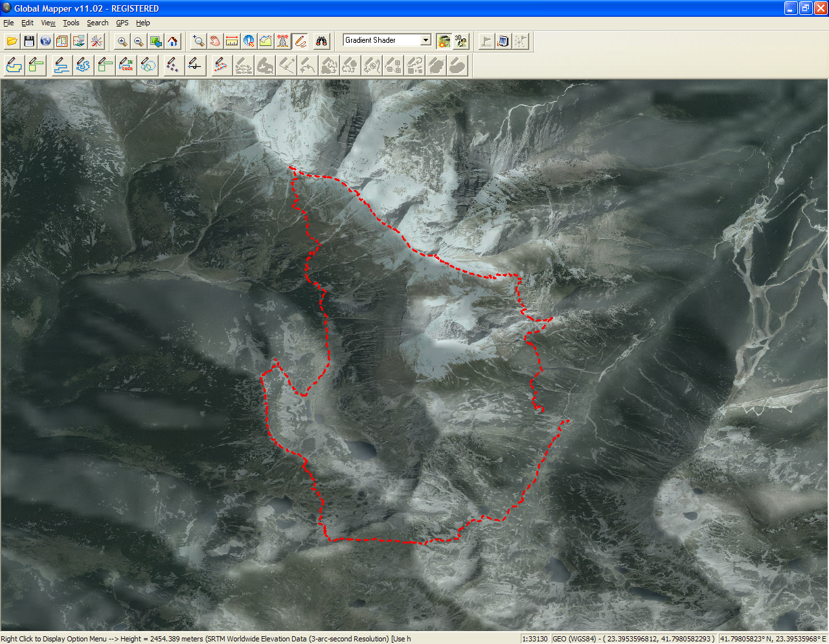The width and height of the screenshot is (829, 644).
Task: Open the View menu
Action: click(49, 23)
